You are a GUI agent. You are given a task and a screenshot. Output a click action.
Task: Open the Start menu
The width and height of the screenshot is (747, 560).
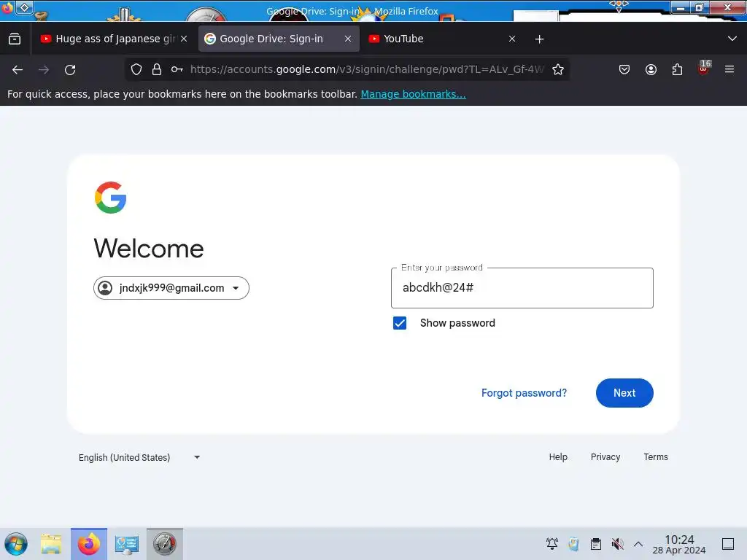click(16, 544)
